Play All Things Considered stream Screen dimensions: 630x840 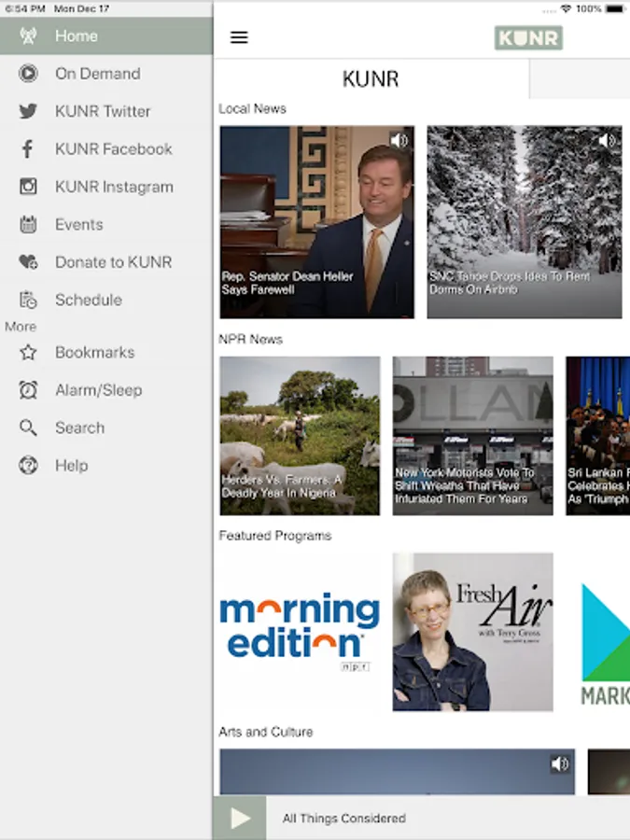tap(240, 818)
